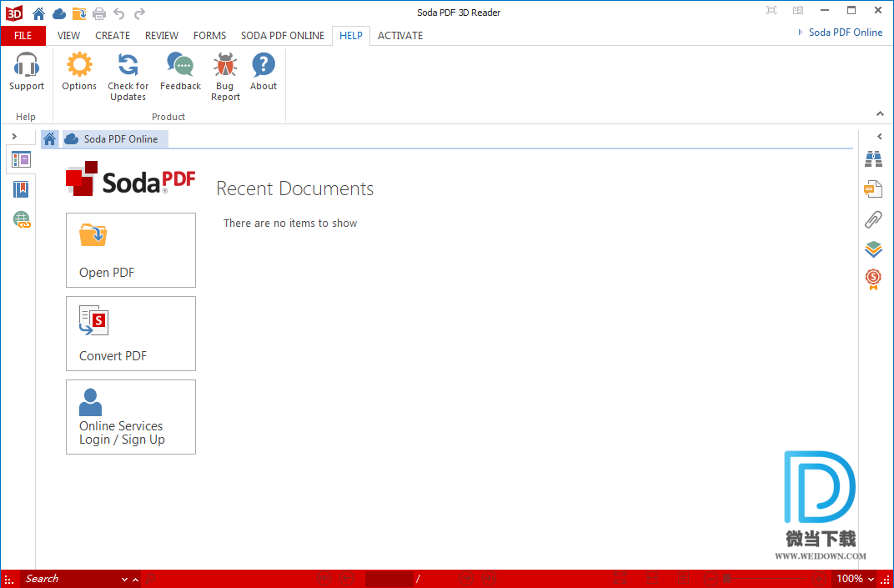
Task: Switch to the VIEW ribbon tab
Action: click(x=68, y=35)
